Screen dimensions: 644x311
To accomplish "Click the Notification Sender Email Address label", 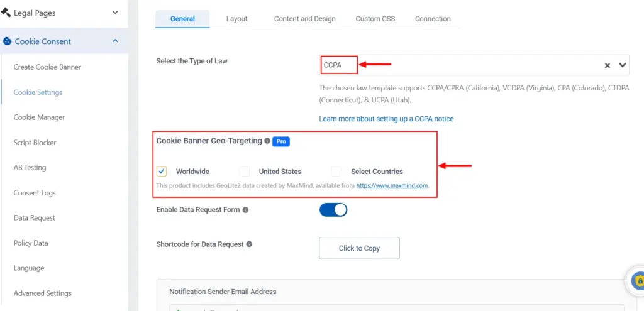I will (223, 292).
